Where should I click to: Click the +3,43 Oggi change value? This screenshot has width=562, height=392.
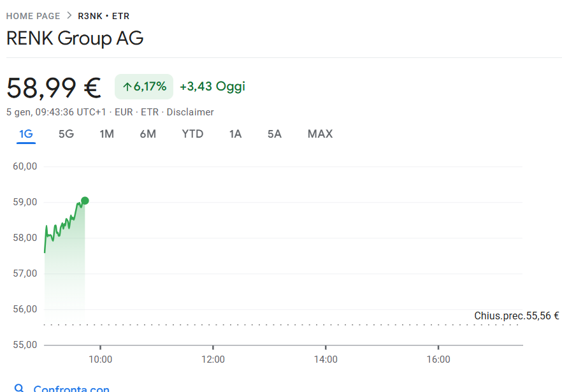tap(212, 87)
